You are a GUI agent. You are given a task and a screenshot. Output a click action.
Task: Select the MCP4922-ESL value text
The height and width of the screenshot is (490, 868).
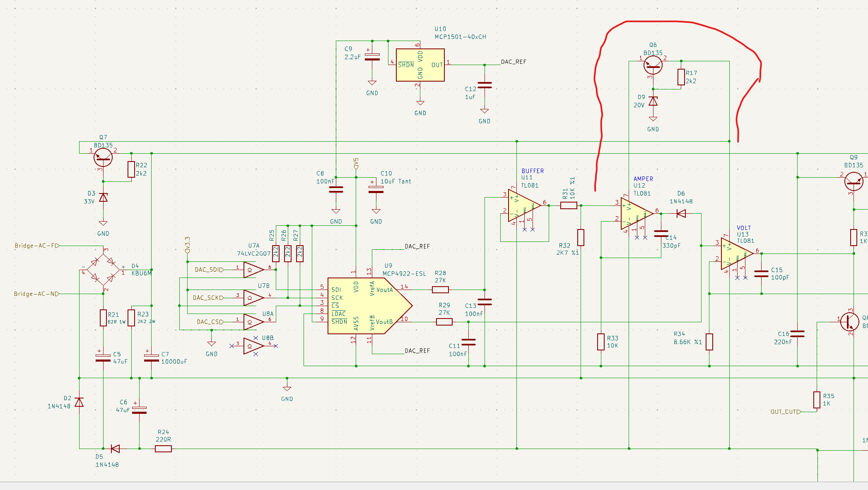click(x=404, y=274)
